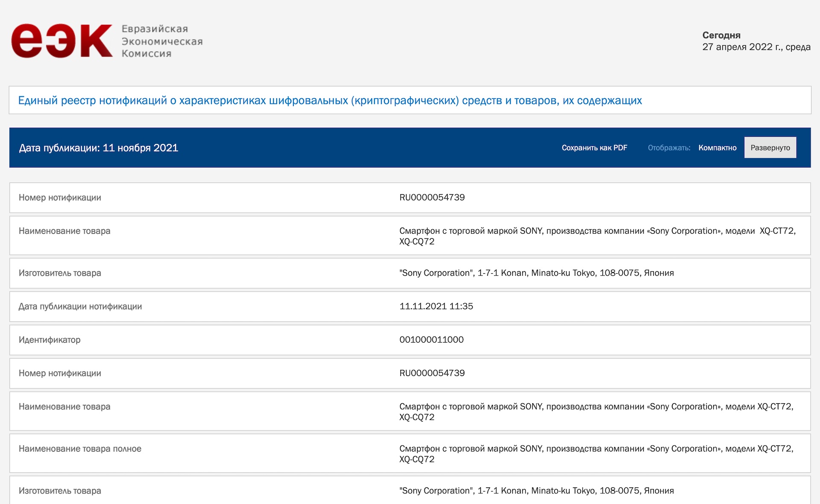820x504 pixels.
Task: Click the first Изготовитель товара address value
Action: 536,273
